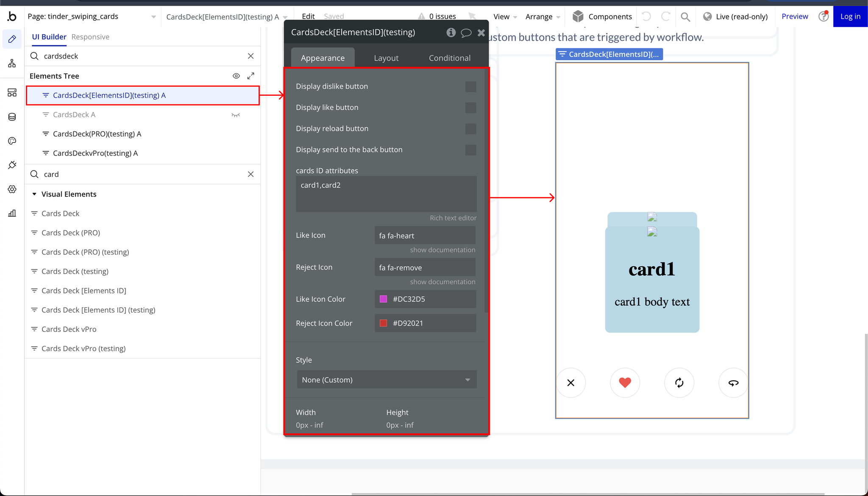Image resolution: width=868 pixels, height=496 pixels.
Task: Open the Data tab database icon
Action: [12, 117]
